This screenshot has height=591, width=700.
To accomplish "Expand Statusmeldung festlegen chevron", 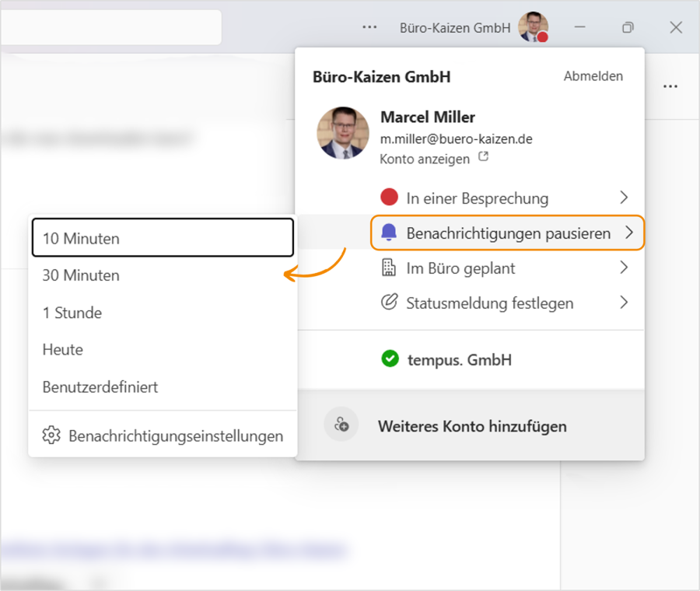I will click(x=624, y=302).
